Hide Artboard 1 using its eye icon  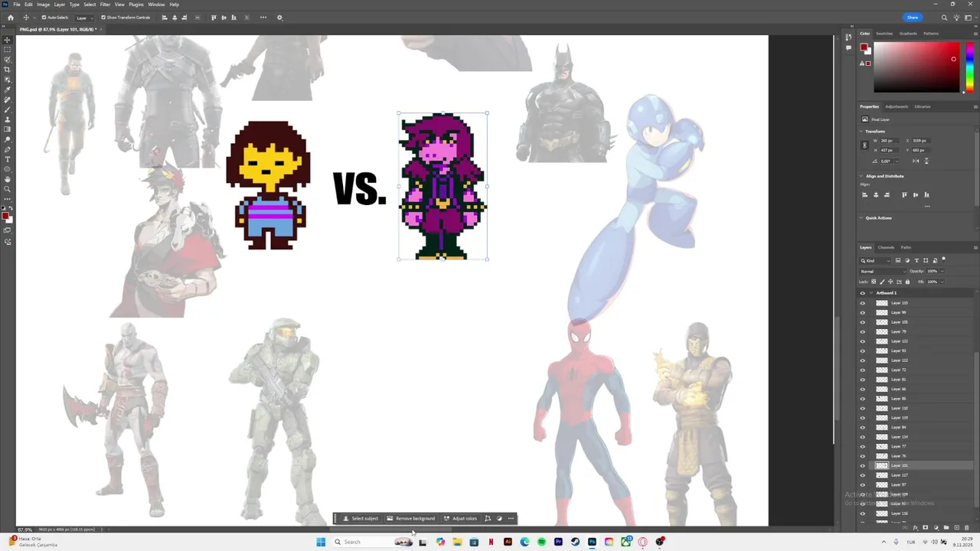pyautogui.click(x=862, y=293)
